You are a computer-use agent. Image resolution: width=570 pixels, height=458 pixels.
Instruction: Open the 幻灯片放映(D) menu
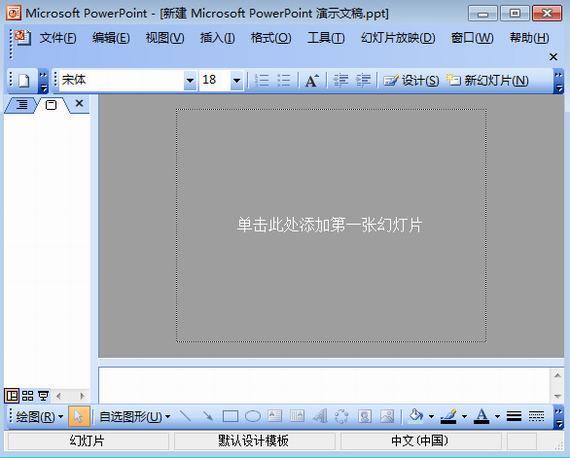tap(398, 38)
